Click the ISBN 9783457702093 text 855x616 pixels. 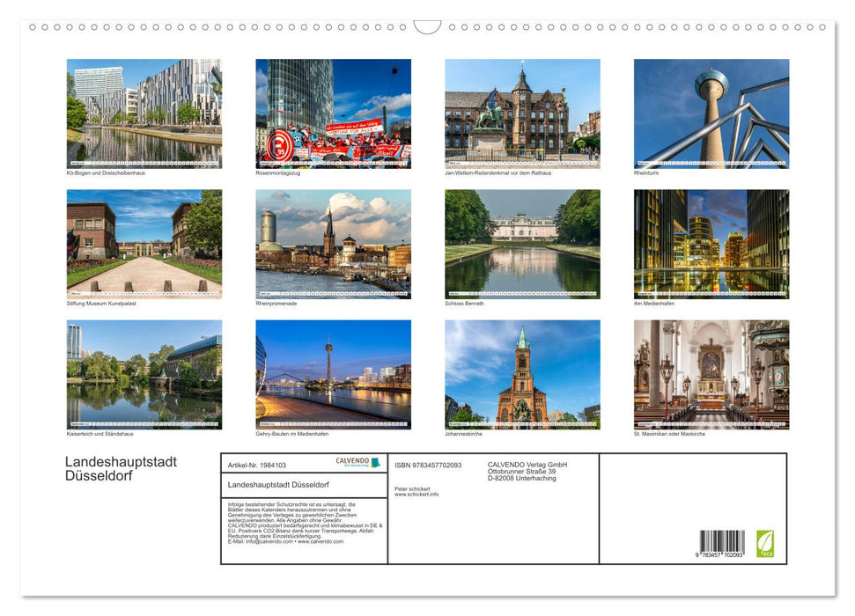point(429,464)
